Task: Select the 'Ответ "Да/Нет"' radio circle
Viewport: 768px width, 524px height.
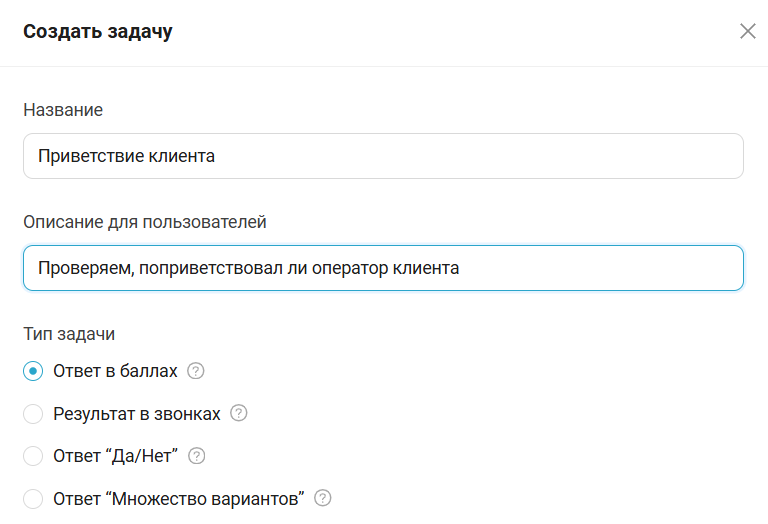Action: pyautogui.click(x=33, y=456)
